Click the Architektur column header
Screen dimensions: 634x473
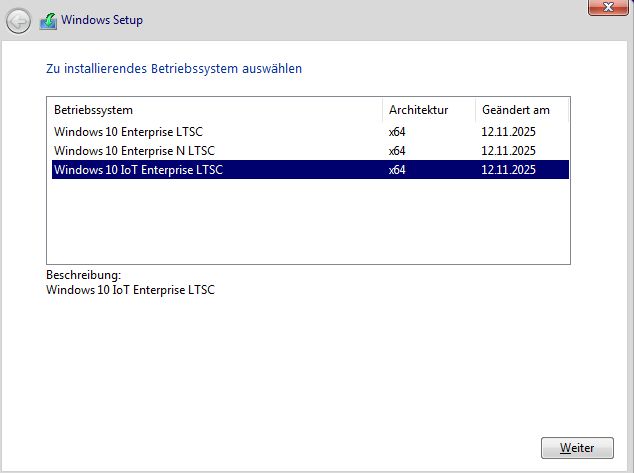[429, 110]
